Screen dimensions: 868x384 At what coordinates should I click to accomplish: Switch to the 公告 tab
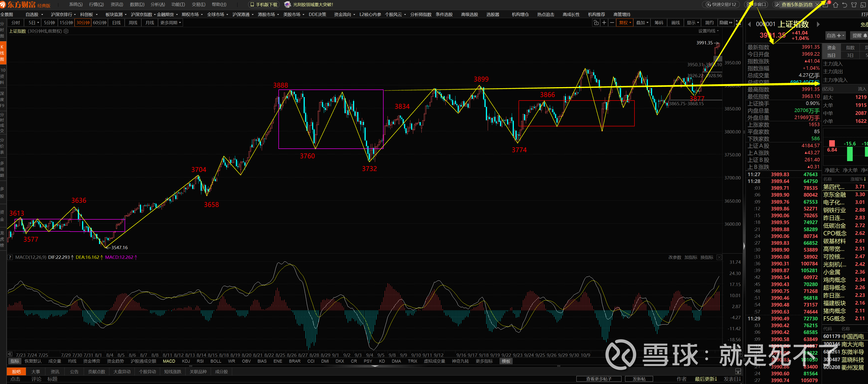(74, 372)
